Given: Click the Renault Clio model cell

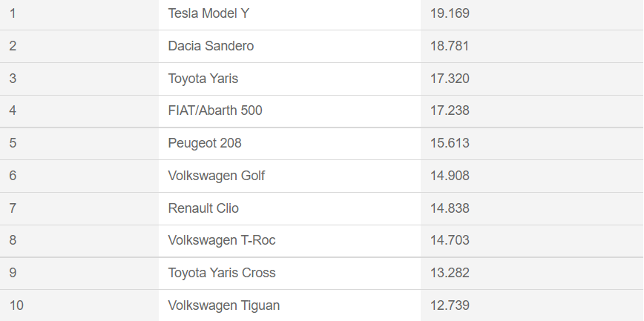Looking at the screenshot, I should pyautogui.click(x=203, y=208).
